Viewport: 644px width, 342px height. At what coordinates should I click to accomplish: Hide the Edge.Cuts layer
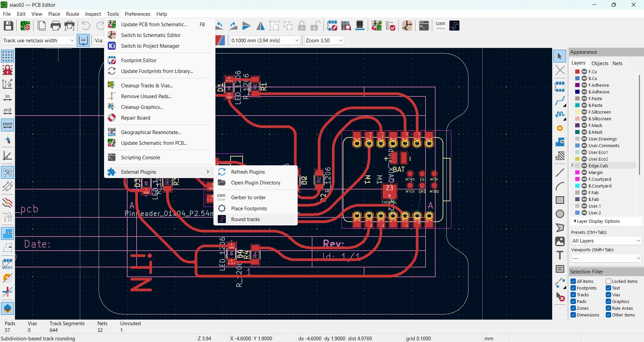[584, 166]
